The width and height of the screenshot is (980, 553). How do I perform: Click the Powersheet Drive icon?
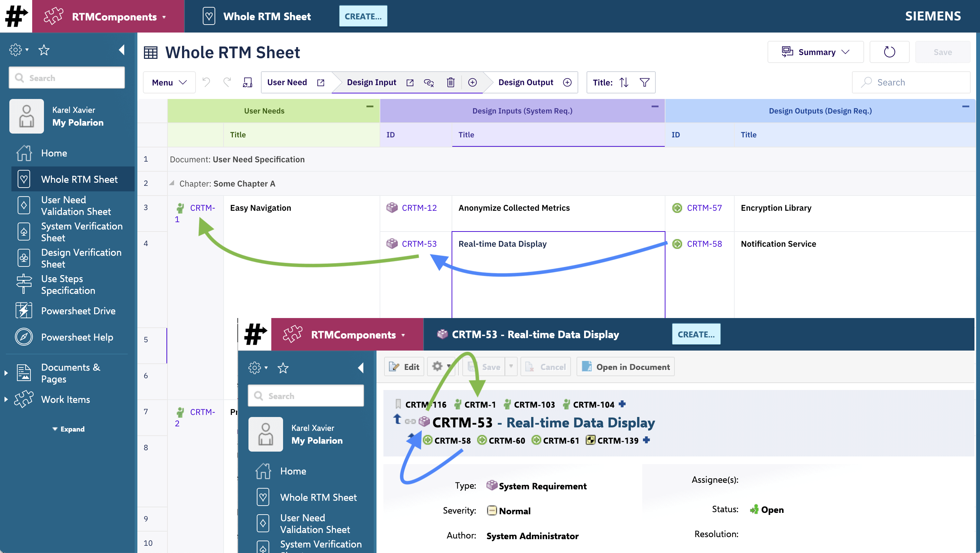click(x=24, y=310)
